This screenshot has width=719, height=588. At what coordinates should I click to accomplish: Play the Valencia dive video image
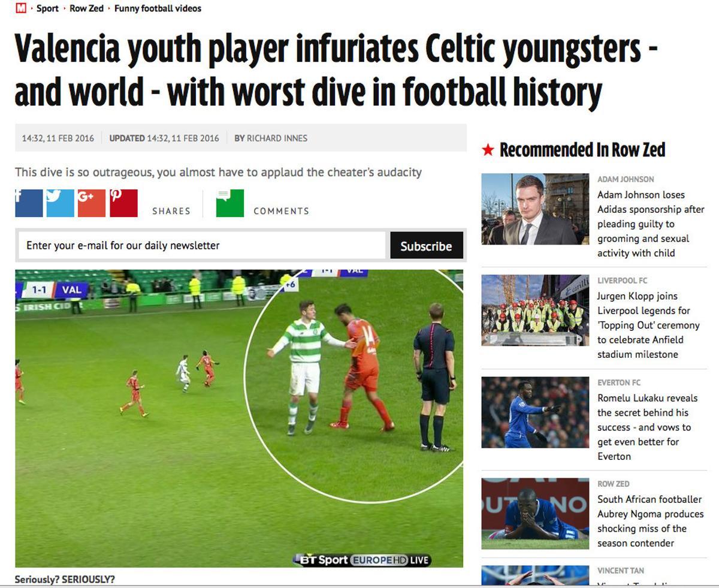[x=239, y=418]
